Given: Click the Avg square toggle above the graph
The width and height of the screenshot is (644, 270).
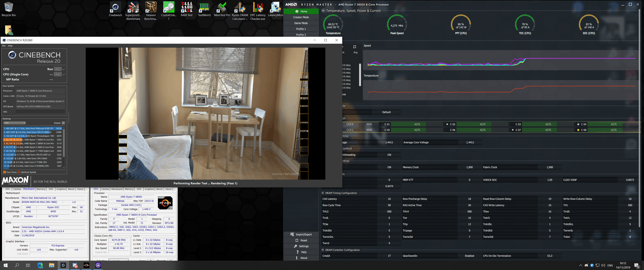Looking at the screenshot, I should coord(355,47).
